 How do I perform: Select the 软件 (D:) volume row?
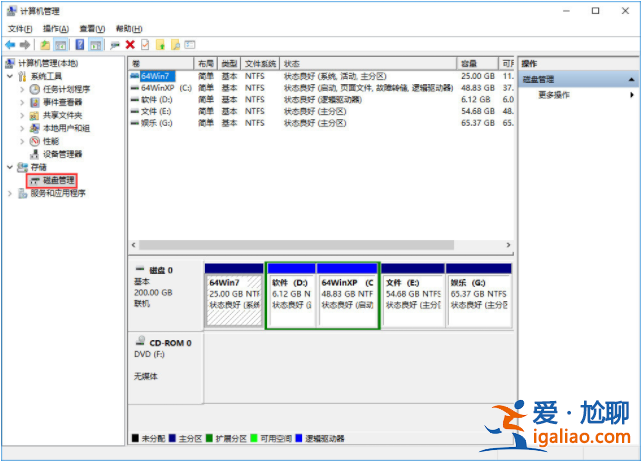click(322, 100)
